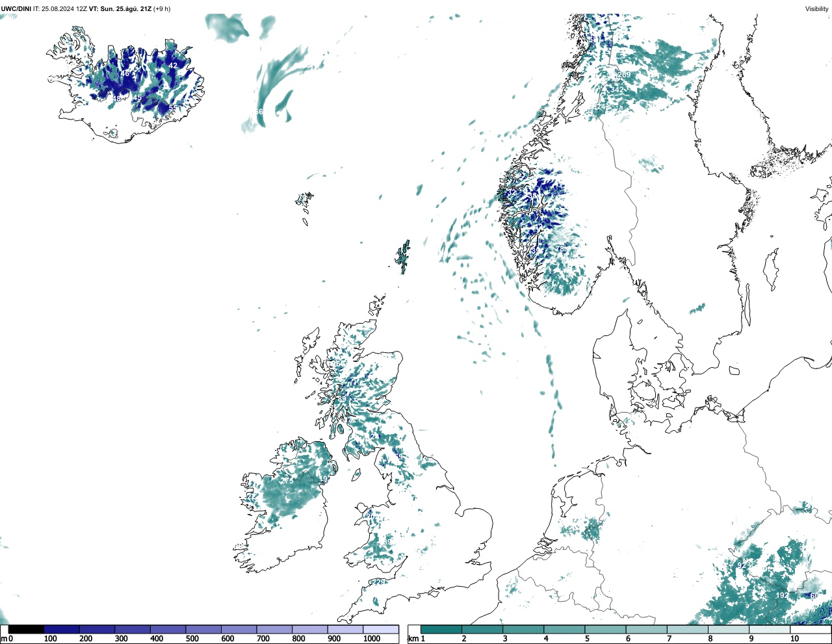
Task: Click the '1000' tick label in metre legend
Action: click(372, 639)
